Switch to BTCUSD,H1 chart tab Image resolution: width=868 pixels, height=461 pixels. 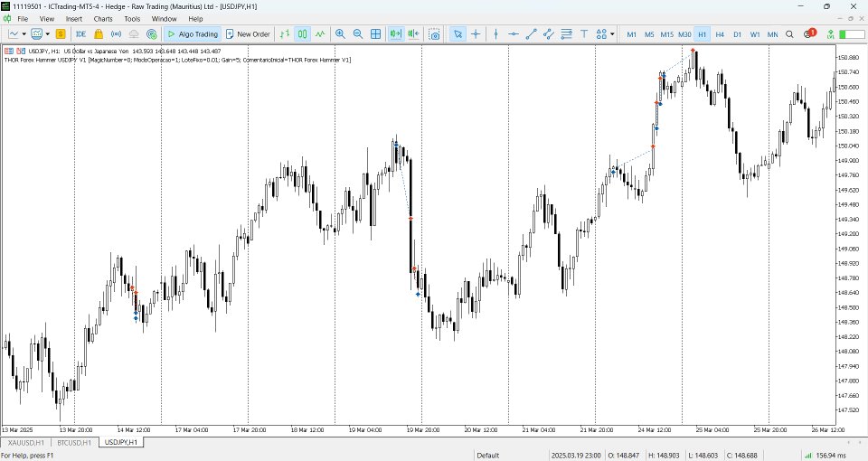point(74,442)
